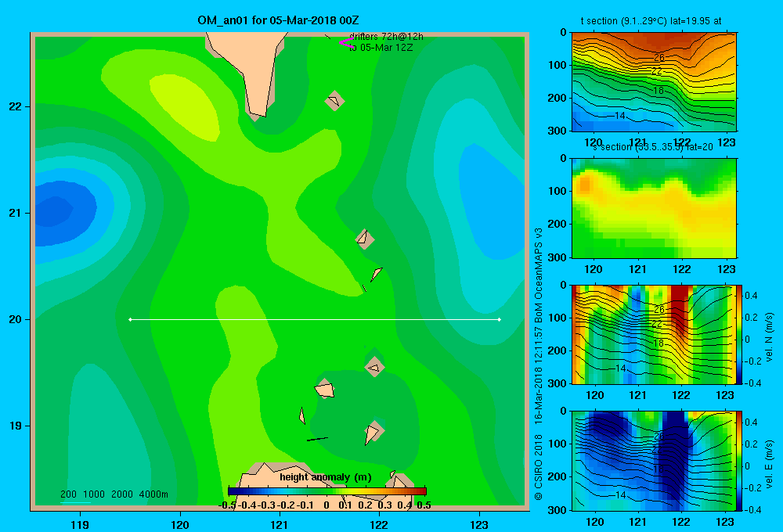Click the height anomaly color bar
Screen dimensions: 783x532
point(327,491)
